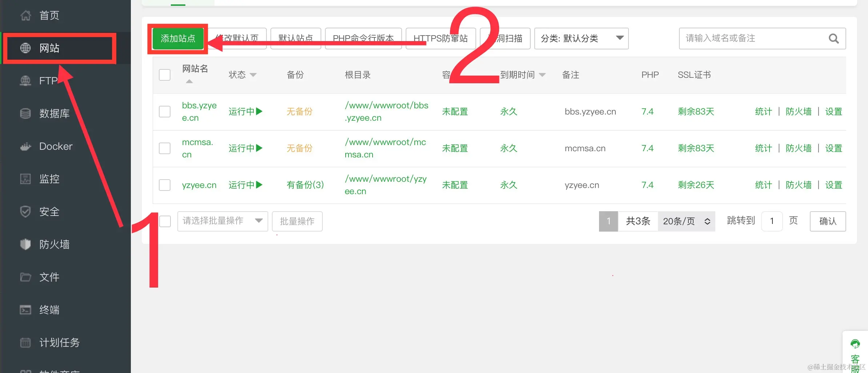868x373 pixels.
Task: Click the 默认站点 button
Action: [296, 39]
